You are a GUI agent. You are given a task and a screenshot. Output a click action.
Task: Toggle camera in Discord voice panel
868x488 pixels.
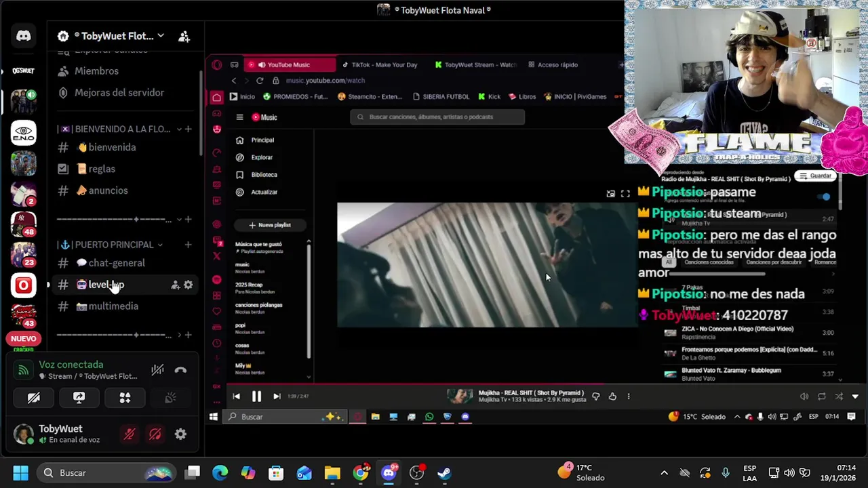33,398
